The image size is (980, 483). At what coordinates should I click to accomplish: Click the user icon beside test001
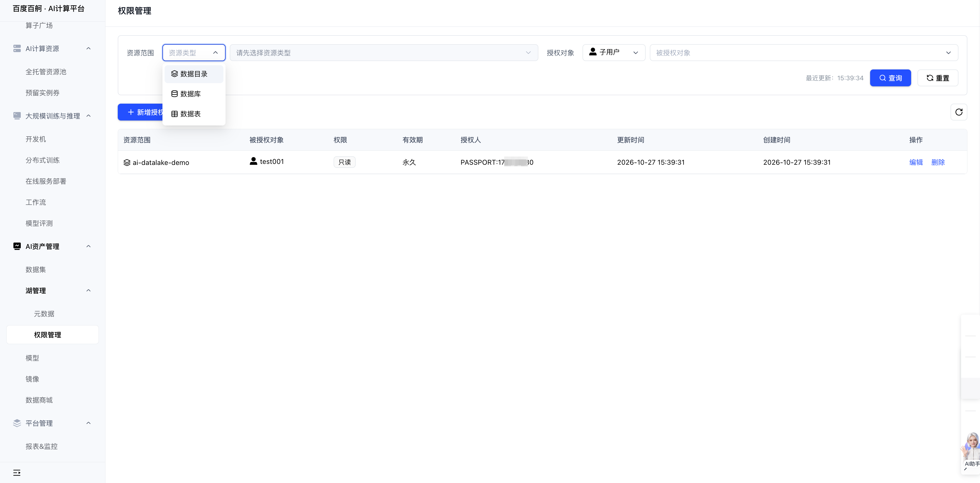click(x=253, y=161)
